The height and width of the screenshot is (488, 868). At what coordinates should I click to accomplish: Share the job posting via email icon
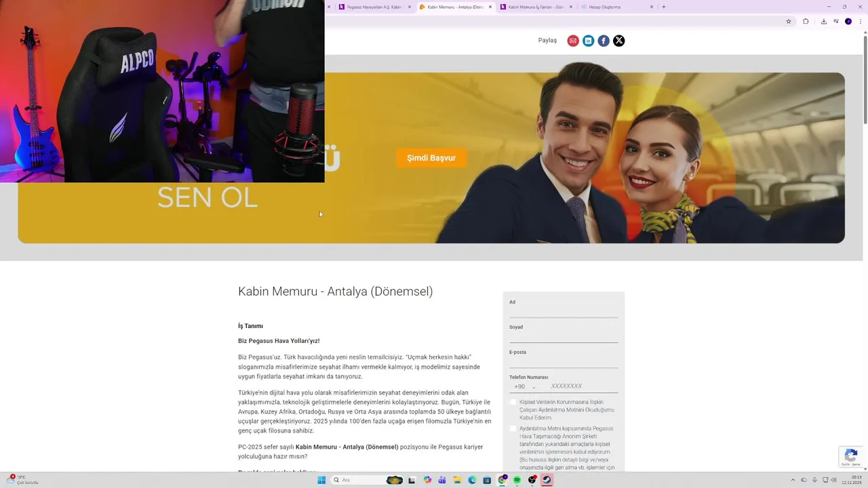573,41
